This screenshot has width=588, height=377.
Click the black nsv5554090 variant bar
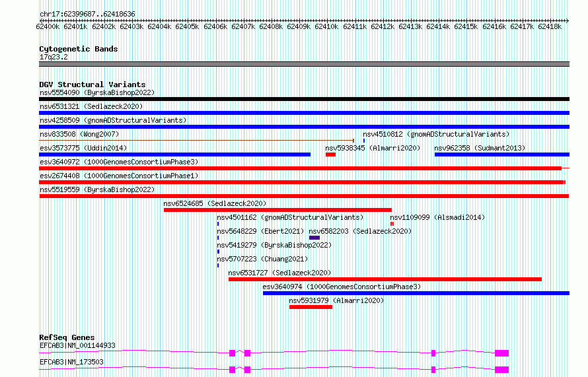pyautogui.click(x=304, y=99)
